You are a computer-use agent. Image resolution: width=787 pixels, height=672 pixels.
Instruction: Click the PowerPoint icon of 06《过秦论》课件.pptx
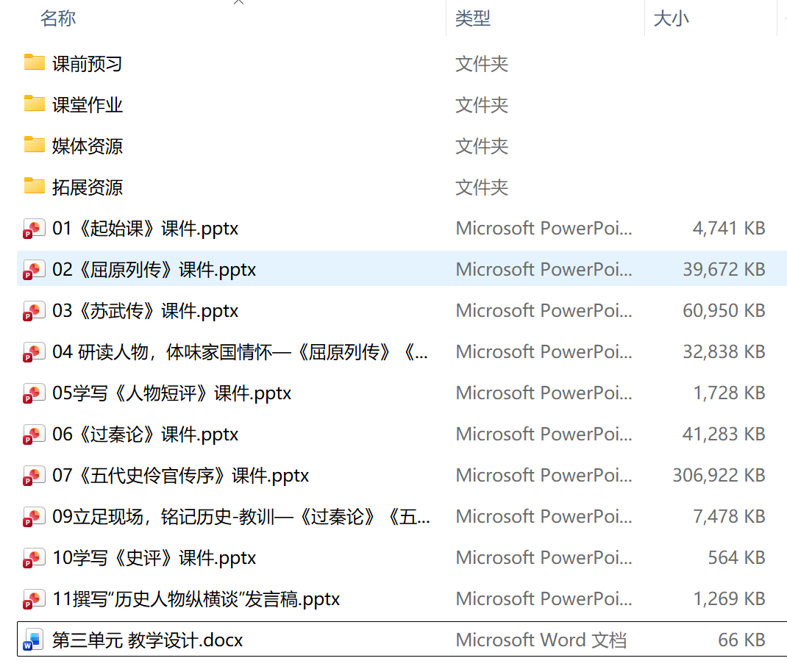coord(33,435)
